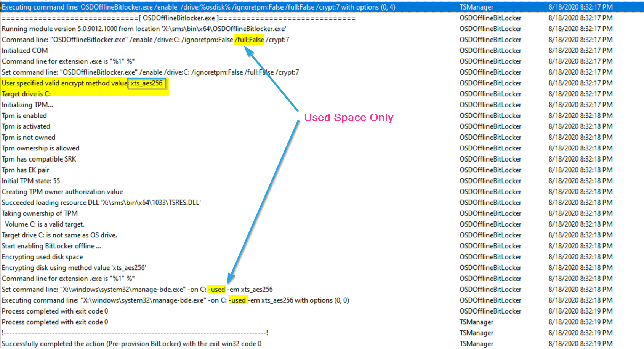Viewport: 644px width, 349px height.
Task: Click the highlighted -used parameter in Set command line
Action: (216, 289)
